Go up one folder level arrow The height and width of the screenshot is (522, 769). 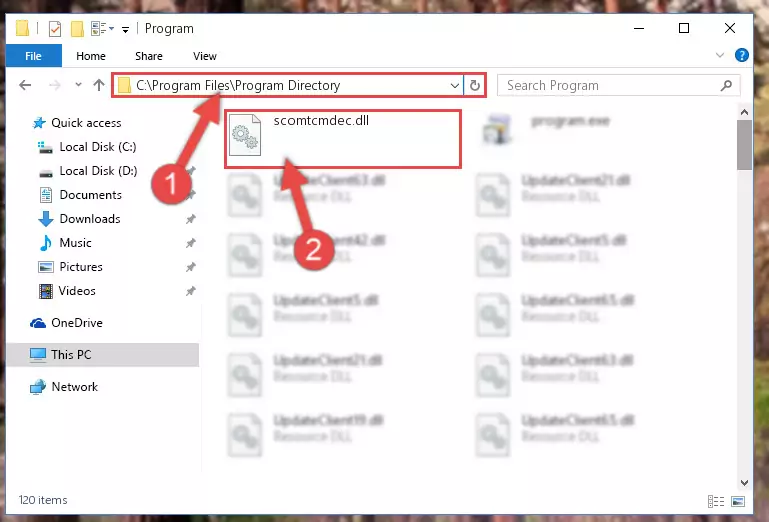coord(99,85)
